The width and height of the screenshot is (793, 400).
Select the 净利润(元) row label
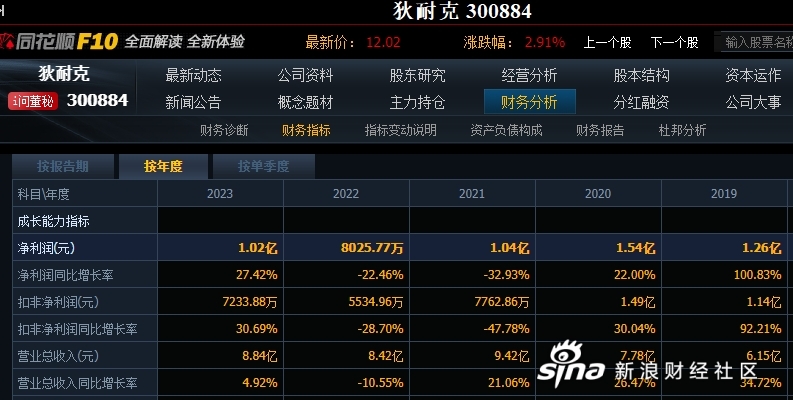pyautogui.click(x=46, y=248)
